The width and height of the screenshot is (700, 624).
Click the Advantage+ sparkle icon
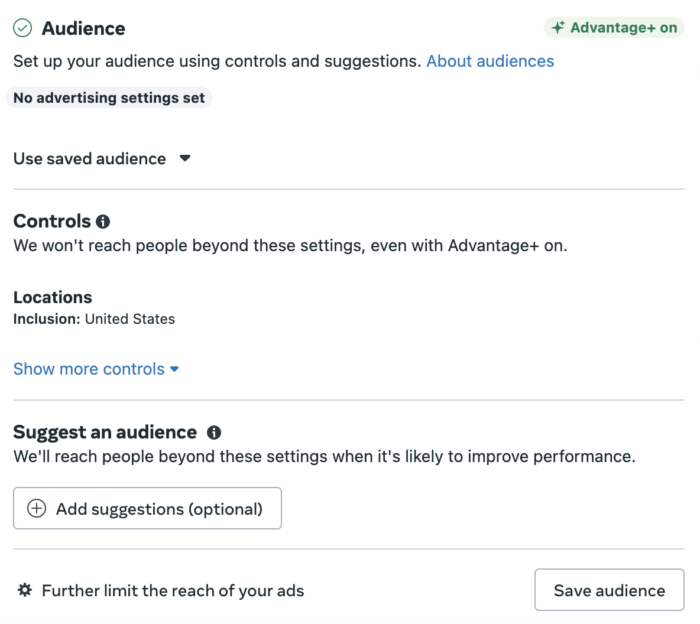(558, 28)
